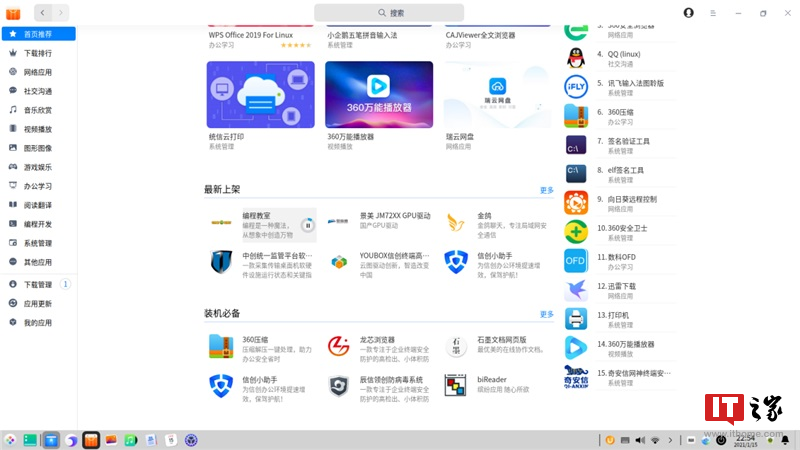Open 讯飞输入法图聆版 iFLY icon
Image resolution: width=800 pixels, height=450 pixels.
coord(576,87)
